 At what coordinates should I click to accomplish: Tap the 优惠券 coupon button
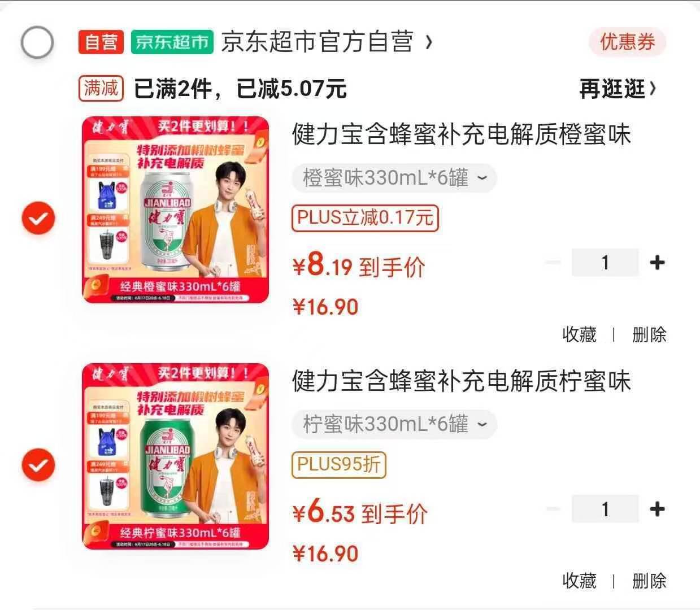[x=627, y=42]
